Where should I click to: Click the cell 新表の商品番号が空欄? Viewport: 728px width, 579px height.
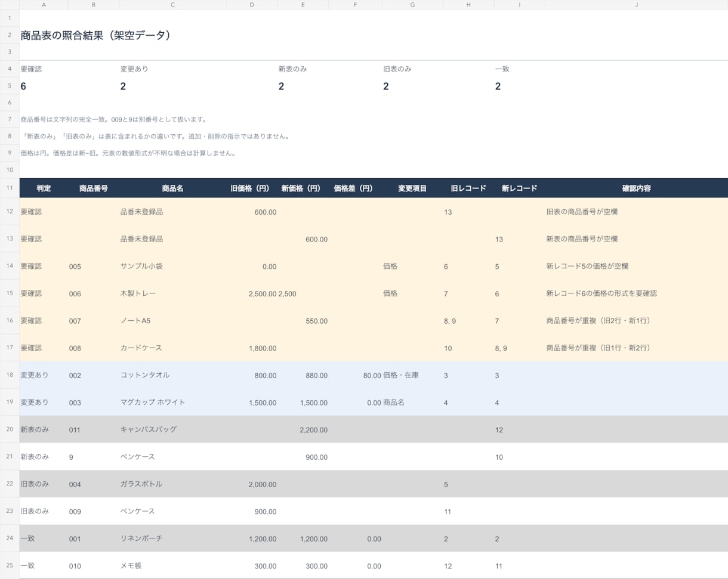[x=636, y=239]
